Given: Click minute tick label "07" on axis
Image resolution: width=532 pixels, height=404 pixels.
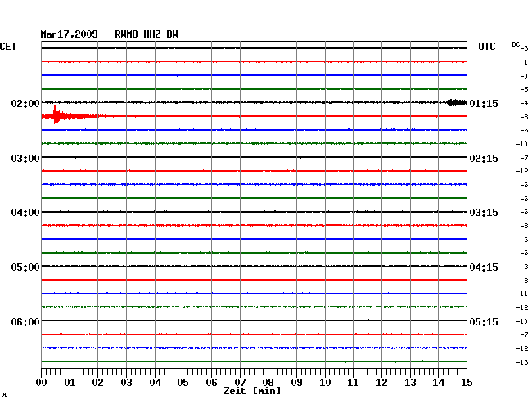Looking at the screenshot, I should coord(240,382).
